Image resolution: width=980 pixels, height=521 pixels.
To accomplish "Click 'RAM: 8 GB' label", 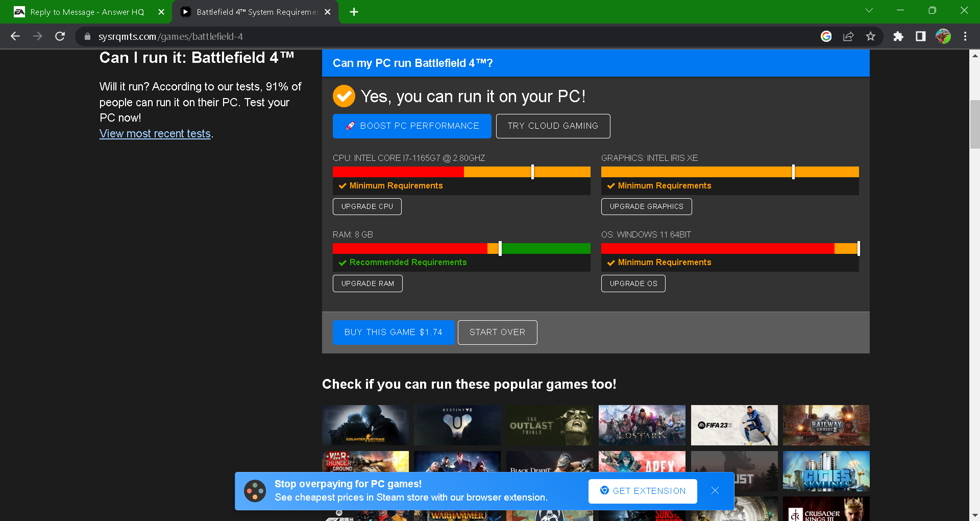I will [353, 234].
